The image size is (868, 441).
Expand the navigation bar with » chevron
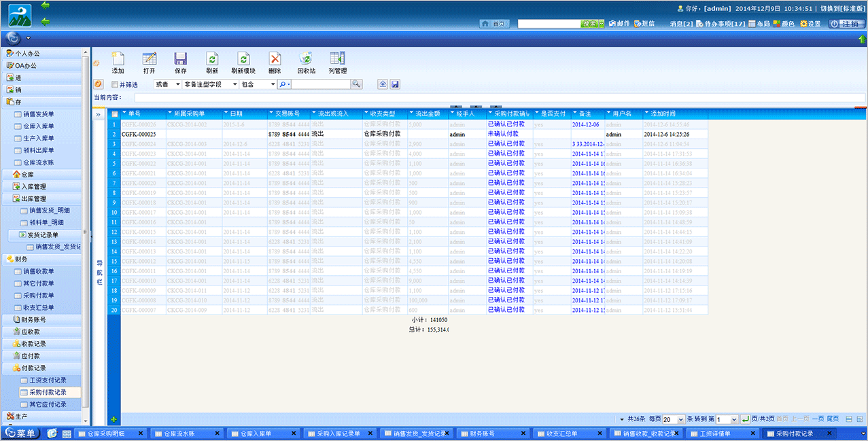coord(99,114)
